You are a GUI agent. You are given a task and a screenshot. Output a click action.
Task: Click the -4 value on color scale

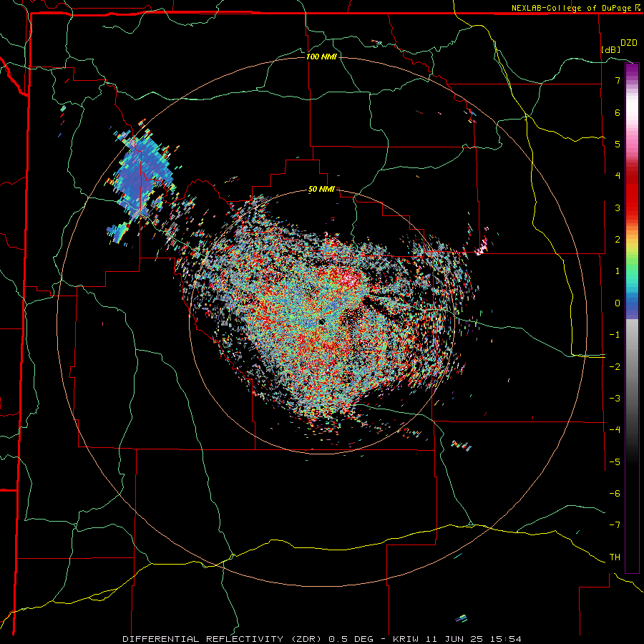(615, 430)
